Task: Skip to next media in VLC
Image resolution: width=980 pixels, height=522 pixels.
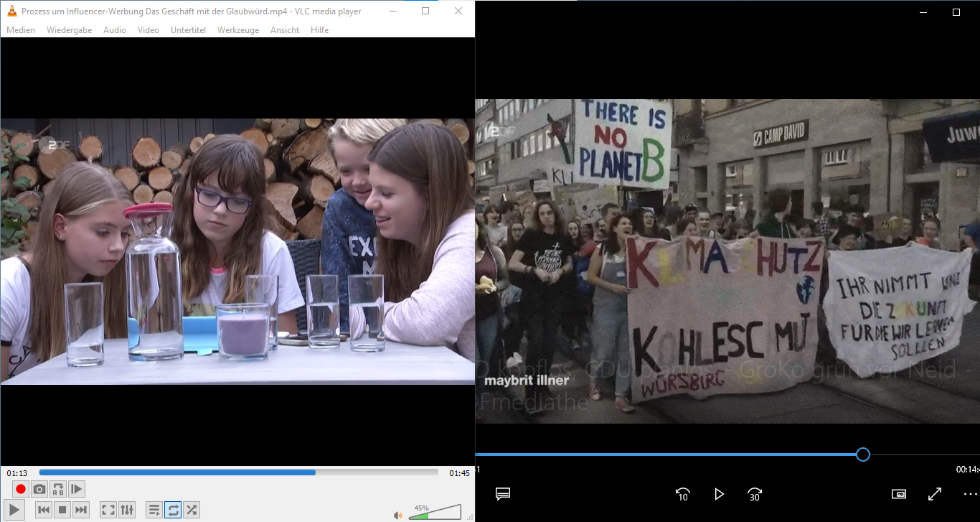Action: tap(81, 511)
